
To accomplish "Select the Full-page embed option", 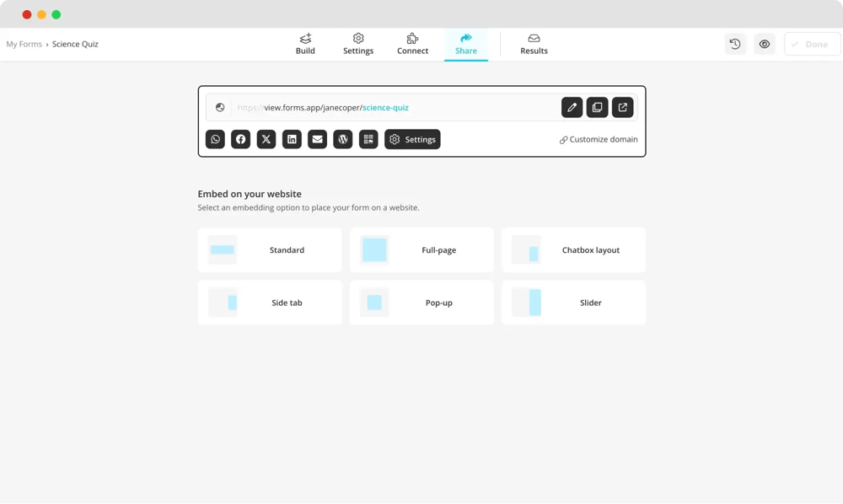I will tap(421, 249).
